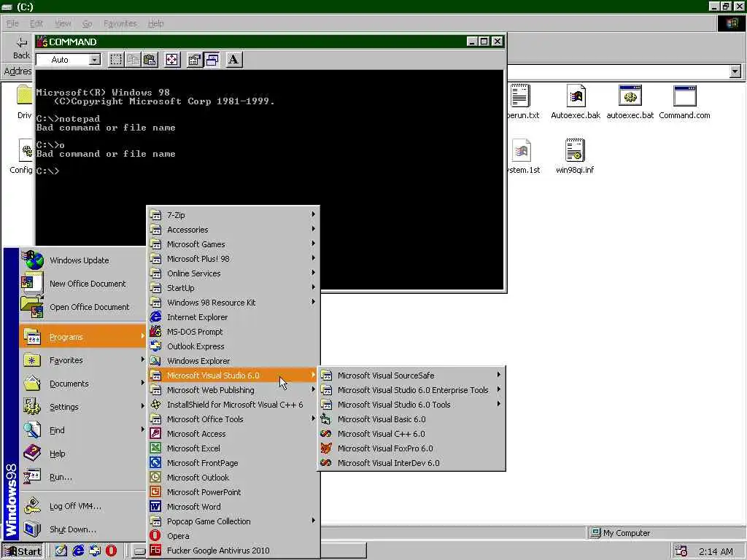Screen dimensions: 747x560
Task: Click the Mark button in COMMAND toolbar
Action: [116, 60]
